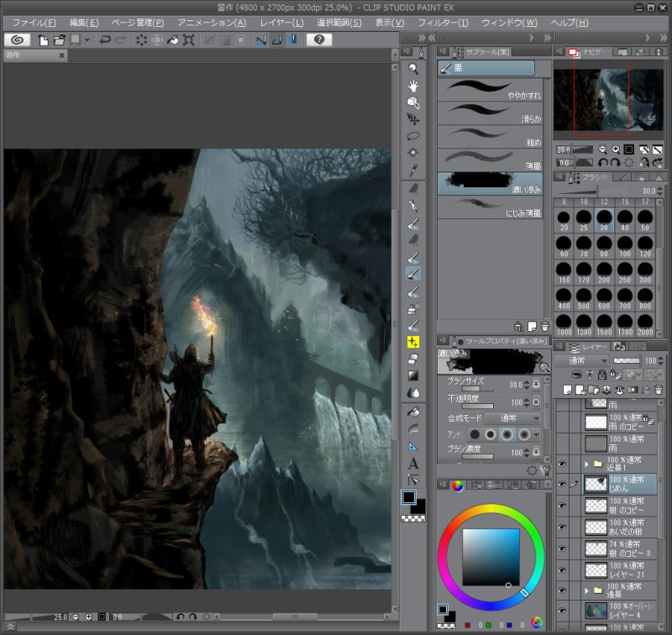The width and height of the screenshot is (672, 635).
Task: Select the Hand move tool
Action: [x=413, y=85]
